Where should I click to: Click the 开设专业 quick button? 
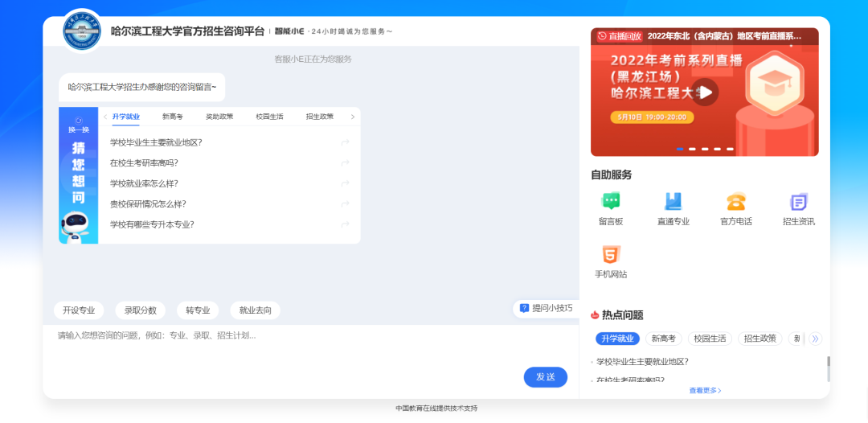(79, 310)
